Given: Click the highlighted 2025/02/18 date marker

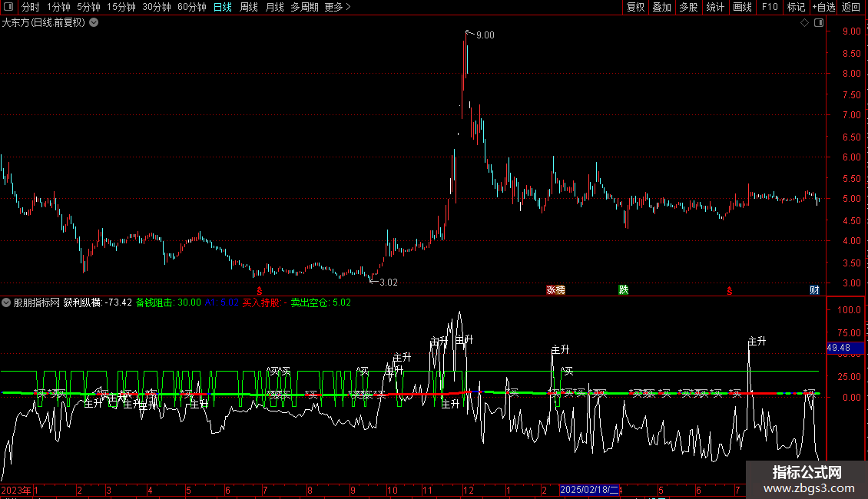Looking at the screenshot, I should 590,490.
